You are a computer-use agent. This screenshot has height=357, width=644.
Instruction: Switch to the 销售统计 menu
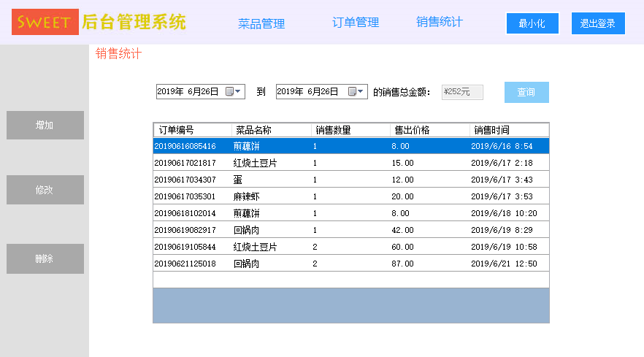click(x=440, y=22)
